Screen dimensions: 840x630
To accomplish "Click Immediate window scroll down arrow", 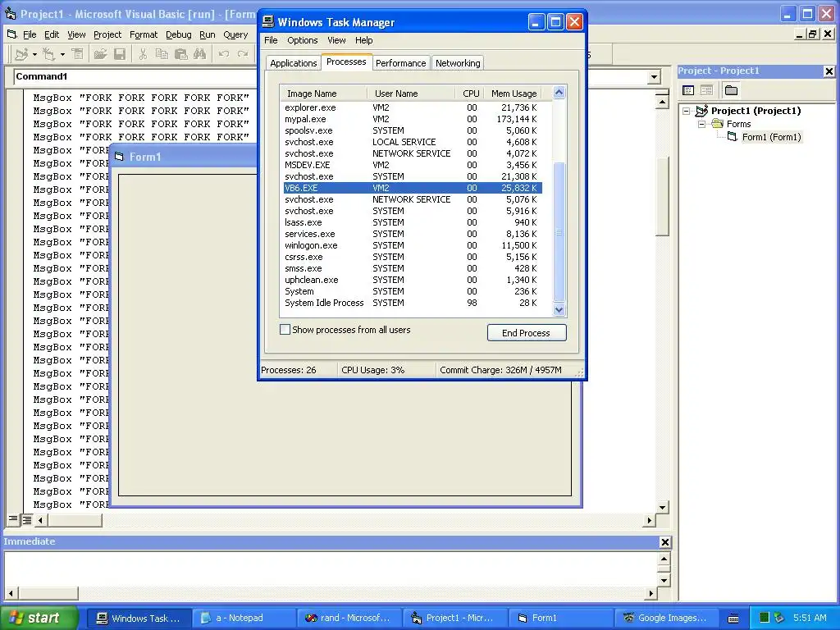I will (x=663, y=580).
